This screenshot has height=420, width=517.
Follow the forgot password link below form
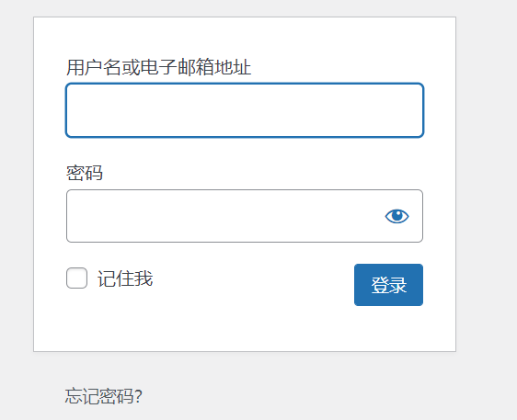click(103, 396)
